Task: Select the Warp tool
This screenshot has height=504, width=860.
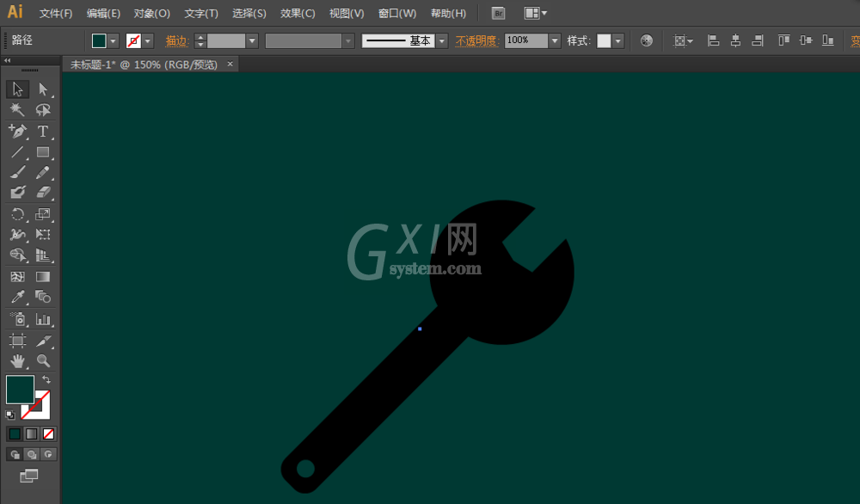Action: coord(17,235)
